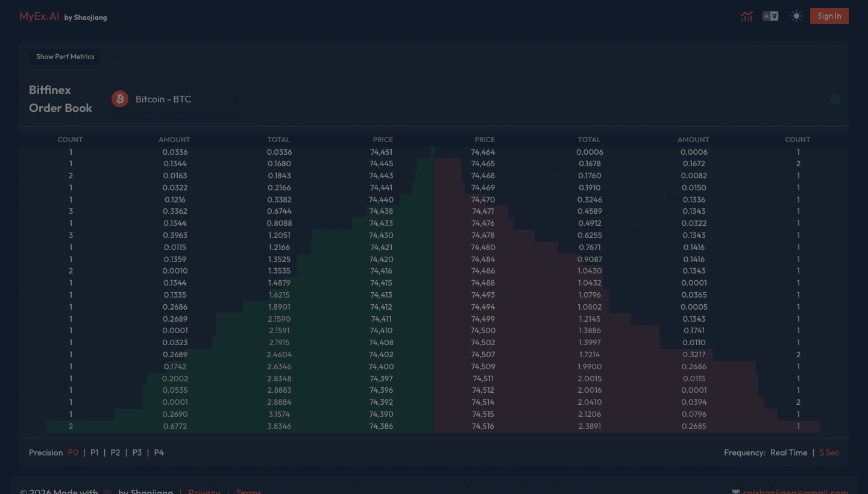Set frequency to Real Time
This screenshot has height=494, width=868.
pos(788,452)
